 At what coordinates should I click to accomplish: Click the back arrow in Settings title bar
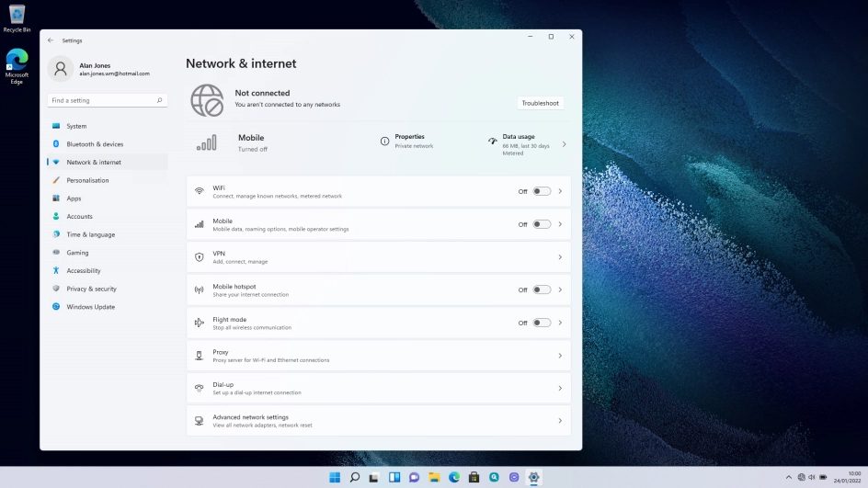[x=51, y=40]
